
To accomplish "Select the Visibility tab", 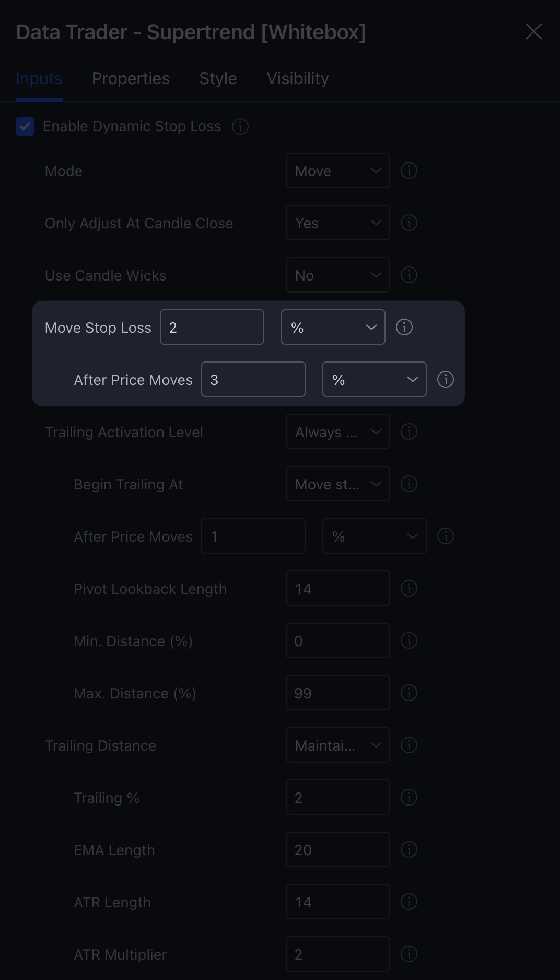I will point(297,78).
